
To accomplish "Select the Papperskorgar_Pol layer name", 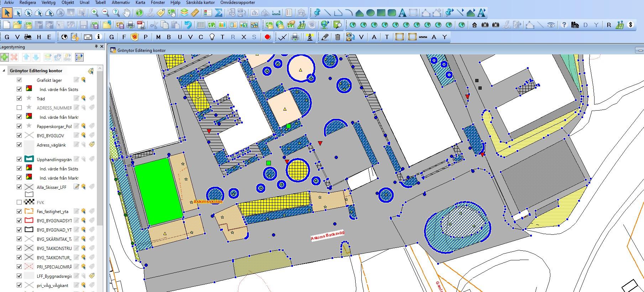I will coord(54,126).
